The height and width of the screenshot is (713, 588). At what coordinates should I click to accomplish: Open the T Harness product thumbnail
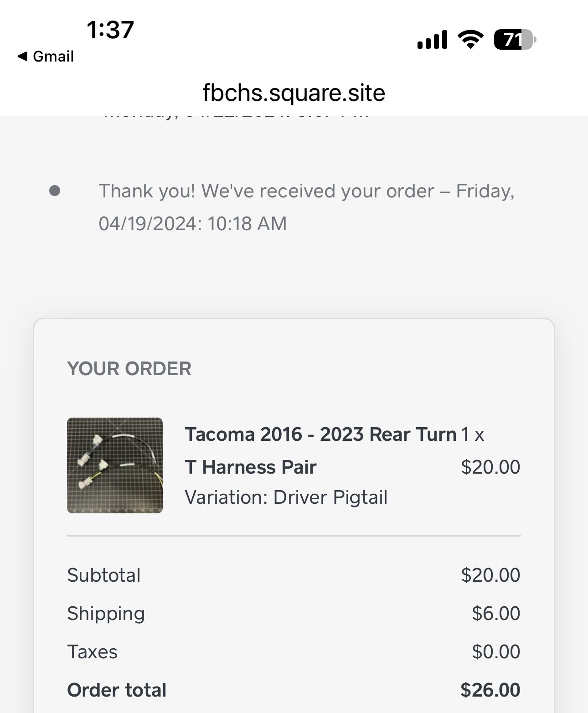[x=115, y=465]
